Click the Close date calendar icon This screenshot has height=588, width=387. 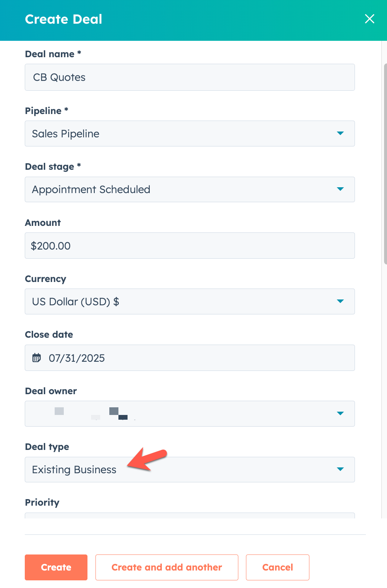[36, 358]
